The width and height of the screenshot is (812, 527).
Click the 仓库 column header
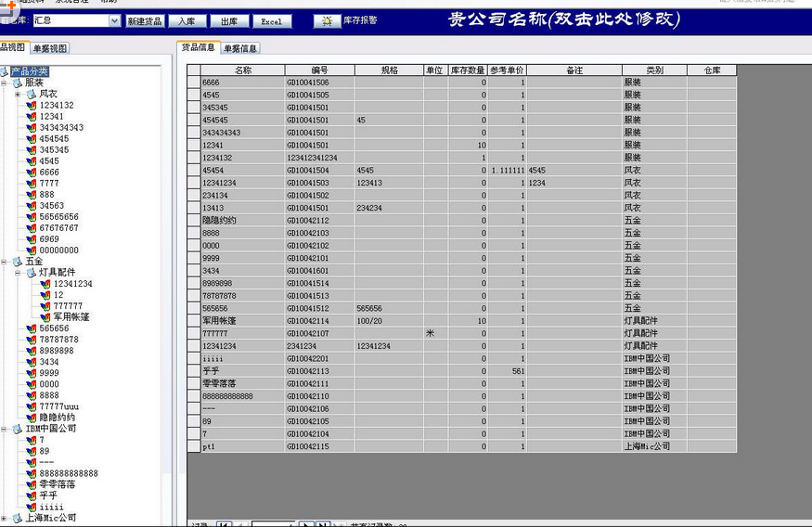point(712,71)
